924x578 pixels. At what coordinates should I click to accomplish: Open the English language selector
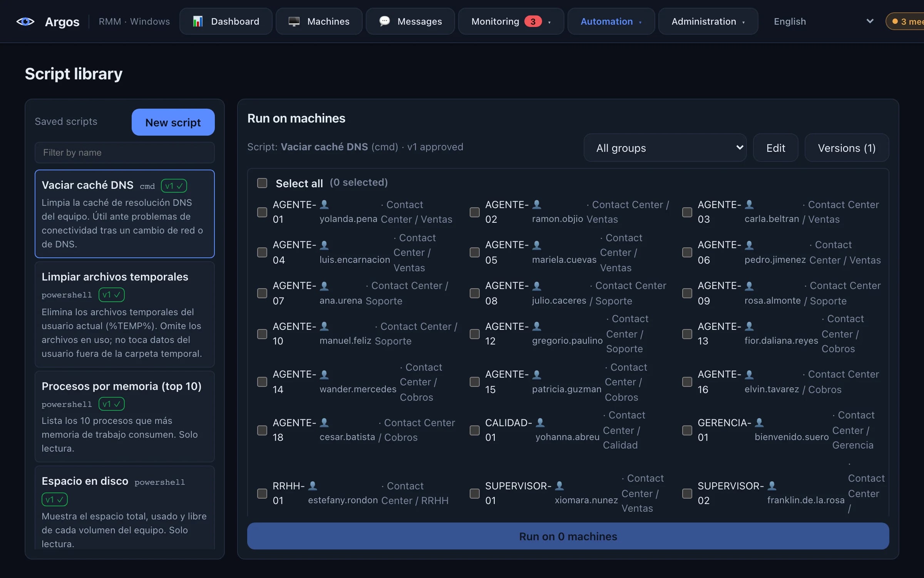coord(823,22)
